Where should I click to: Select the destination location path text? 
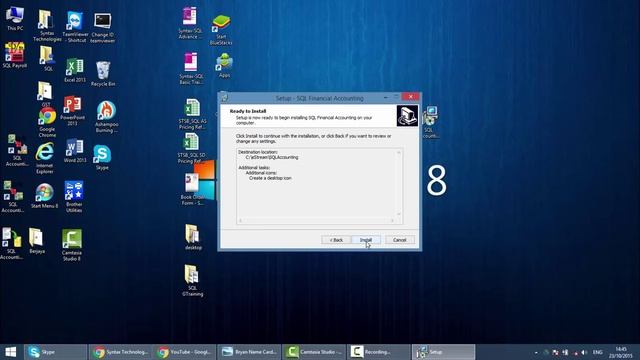click(272, 157)
